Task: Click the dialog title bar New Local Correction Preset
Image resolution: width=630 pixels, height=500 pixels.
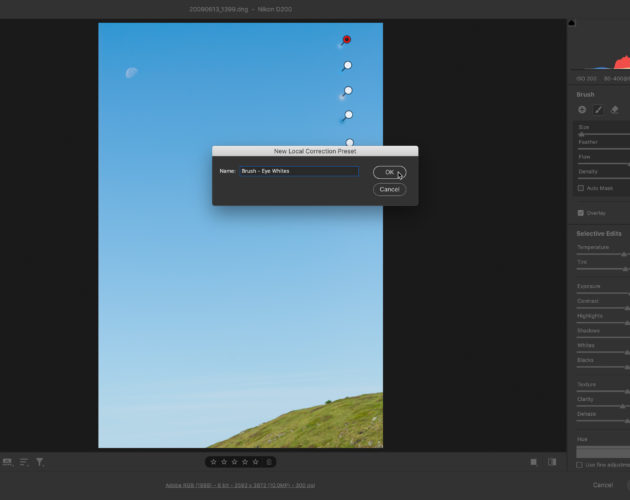Action: 315,151
